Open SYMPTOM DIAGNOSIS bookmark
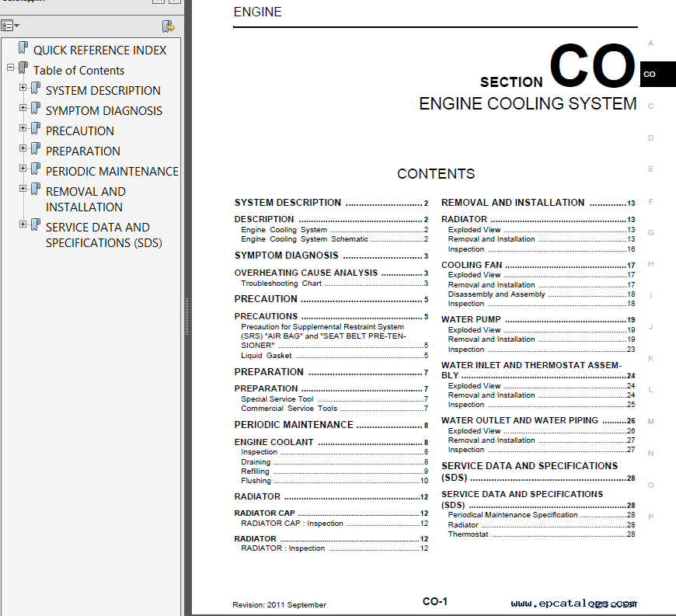Screen dimensions: 676x616 (104, 111)
